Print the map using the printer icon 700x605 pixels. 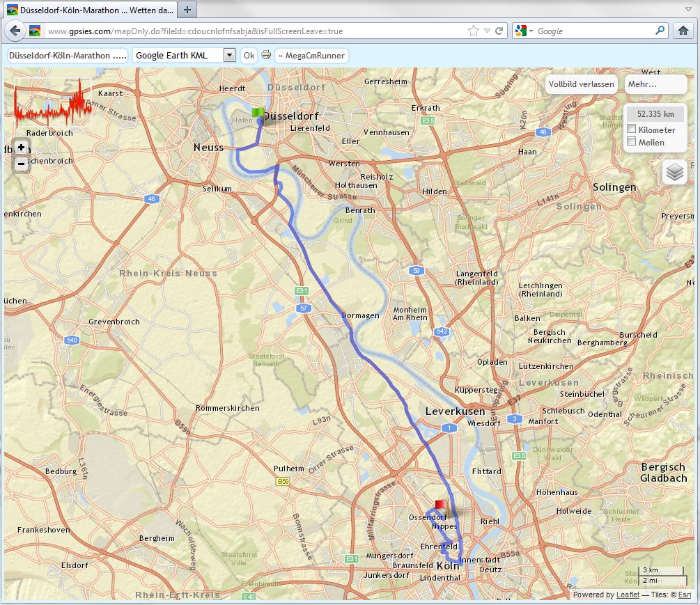(x=266, y=55)
